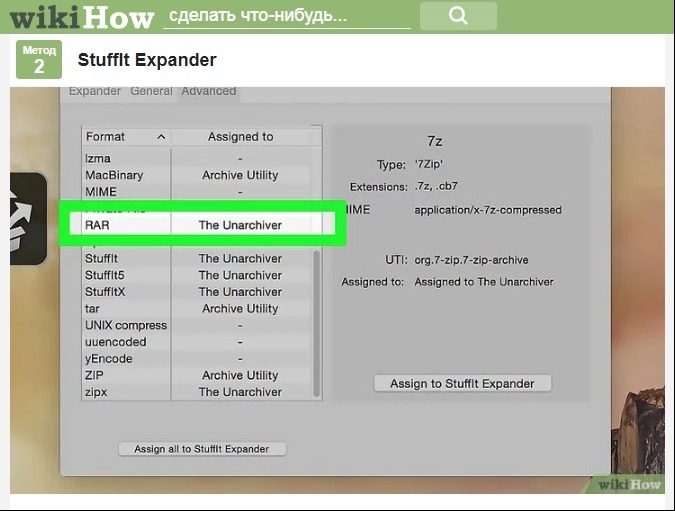
Task: Select the StuffIt5 format row
Action: (196, 275)
